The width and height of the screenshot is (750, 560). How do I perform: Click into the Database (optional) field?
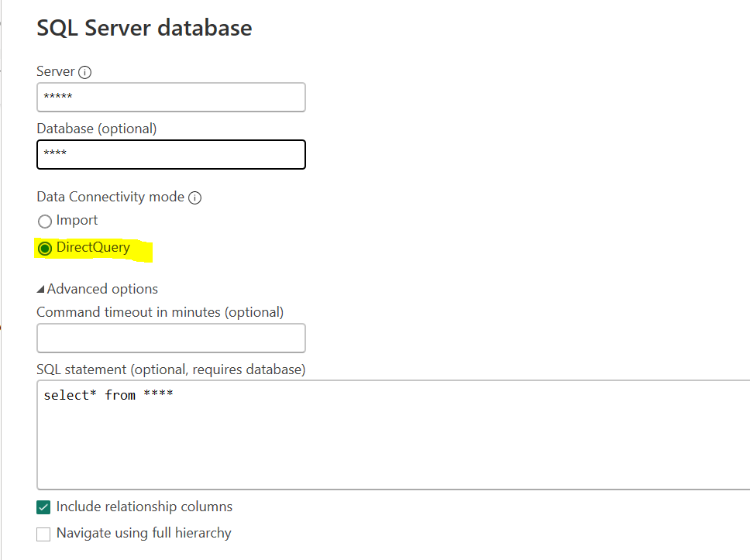point(171,154)
